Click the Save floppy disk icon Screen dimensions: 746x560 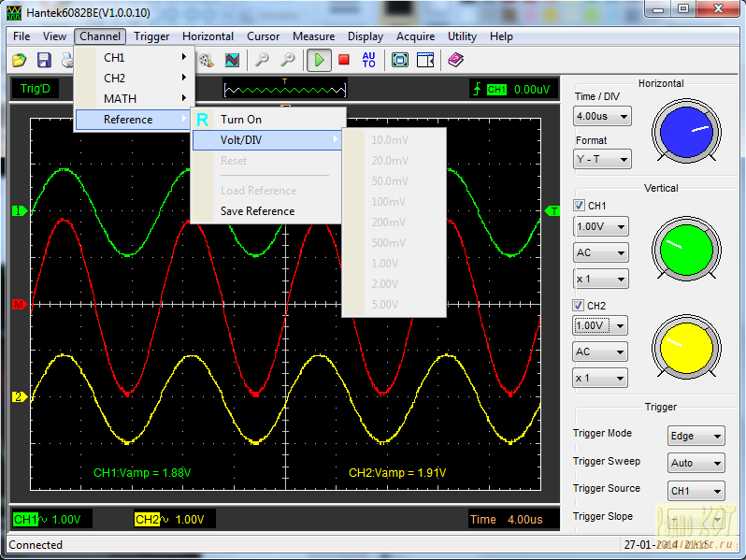coord(44,60)
